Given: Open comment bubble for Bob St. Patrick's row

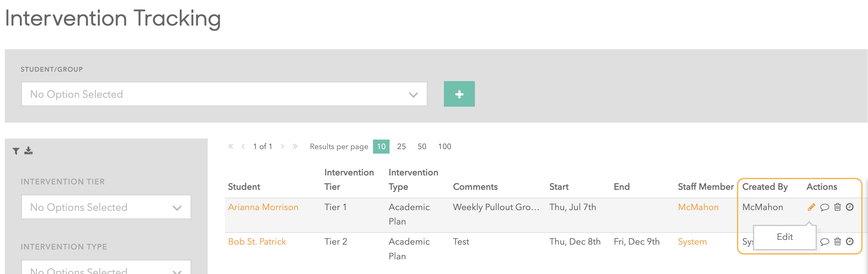Looking at the screenshot, I should [825, 242].
